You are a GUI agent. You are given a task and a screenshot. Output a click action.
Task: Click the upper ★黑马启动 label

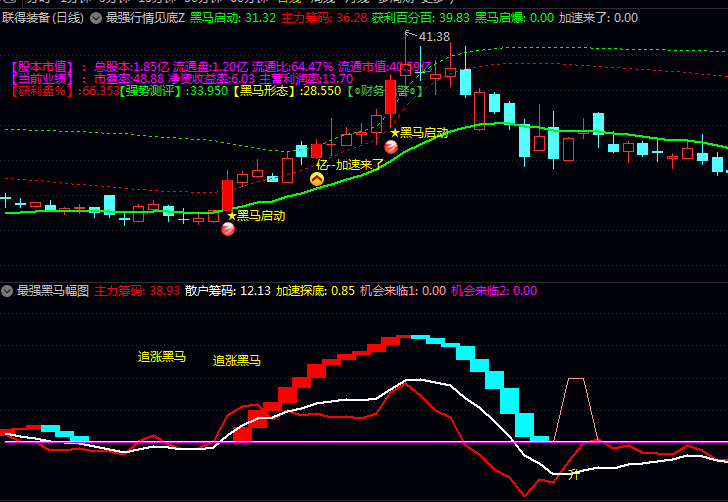coord(419,133)
